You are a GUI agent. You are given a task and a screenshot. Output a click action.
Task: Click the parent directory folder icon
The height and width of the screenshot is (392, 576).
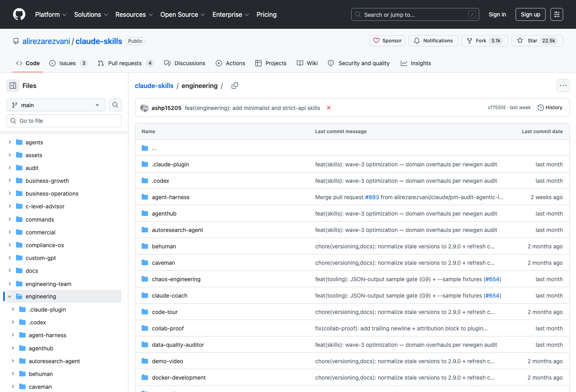click(x=145, y=148)
